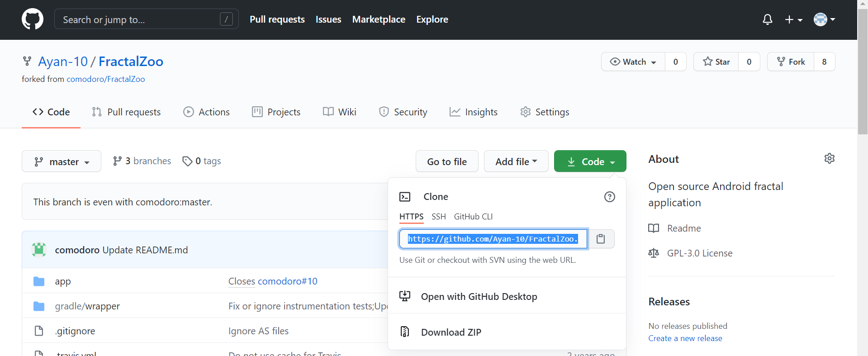The height and width of the screenshot is (356, 868).
Task: Expand the Watch dropdown
Action: click(633, 62)
